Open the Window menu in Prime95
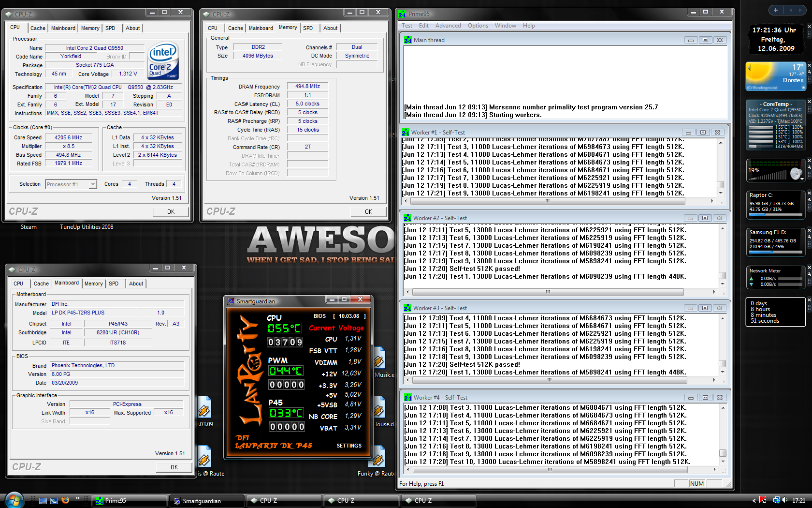This screenshot has height=508, width=812. pos(506,26)
